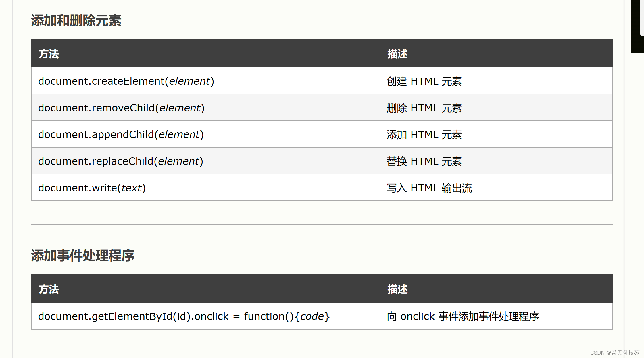The image size is (644, 358).
Task: Select the document.getElementById(id).onclick code cell
Action: [x=205, y=316]
